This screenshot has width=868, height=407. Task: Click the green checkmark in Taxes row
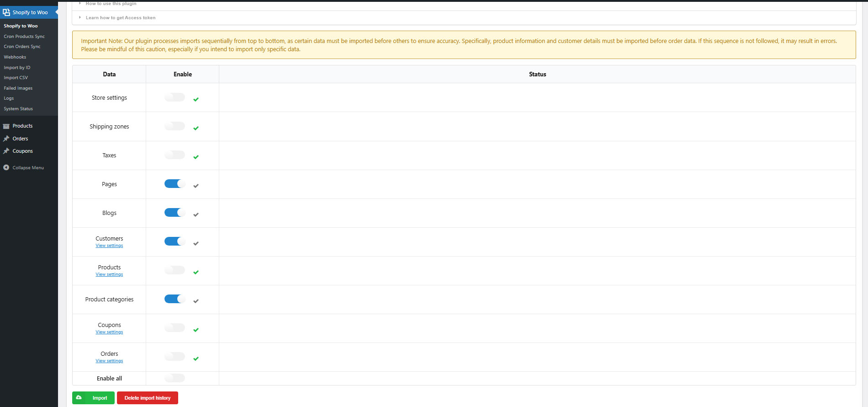(x=196, y=157)
